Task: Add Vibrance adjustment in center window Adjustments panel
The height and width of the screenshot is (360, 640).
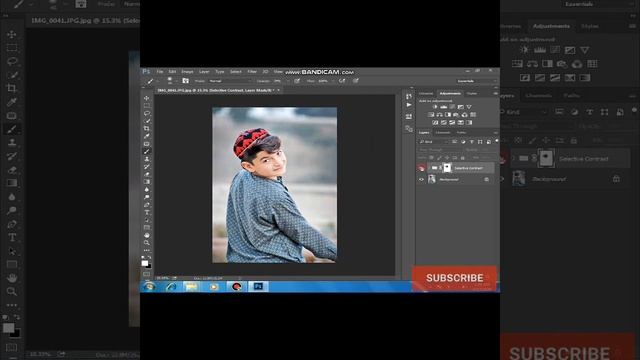Action: [469, 107]
